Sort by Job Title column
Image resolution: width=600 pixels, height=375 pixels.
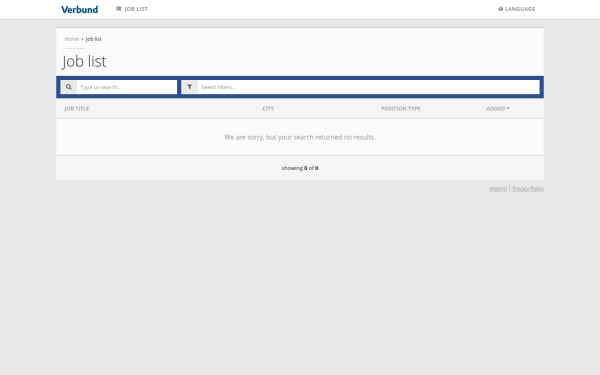point(77,109)
